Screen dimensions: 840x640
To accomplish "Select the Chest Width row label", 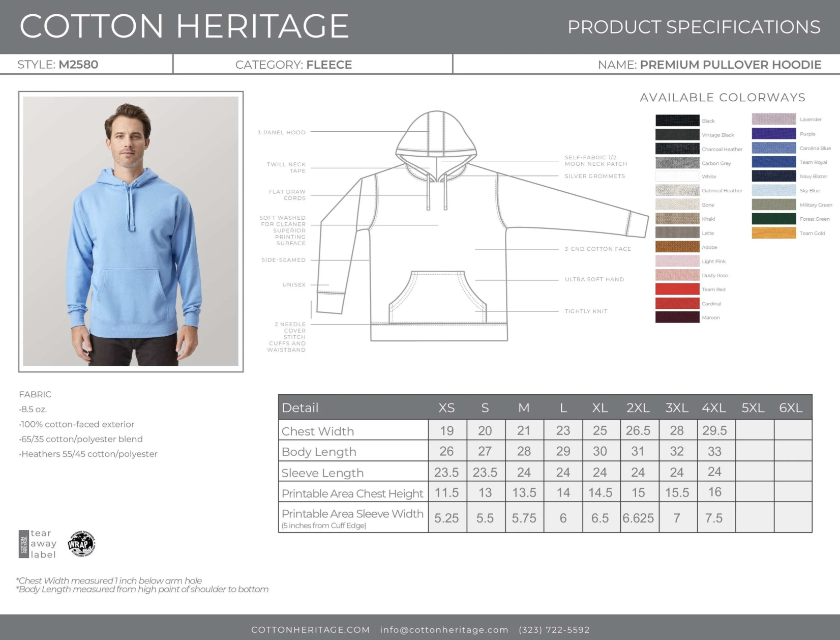I will (x=318, y=431).
